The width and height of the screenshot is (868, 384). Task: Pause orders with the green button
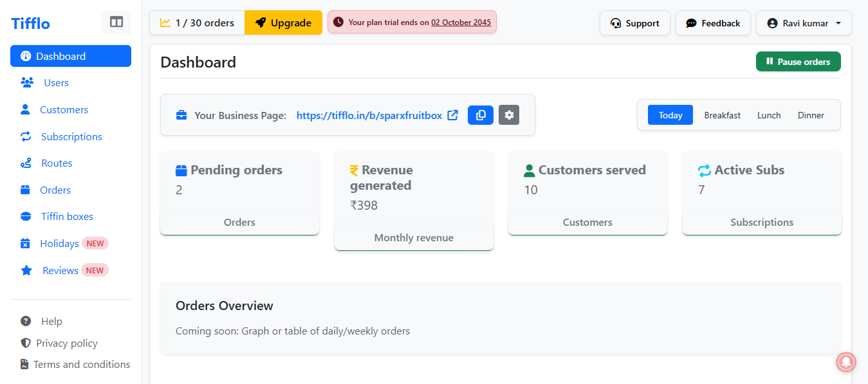click(x=798, y=62)
